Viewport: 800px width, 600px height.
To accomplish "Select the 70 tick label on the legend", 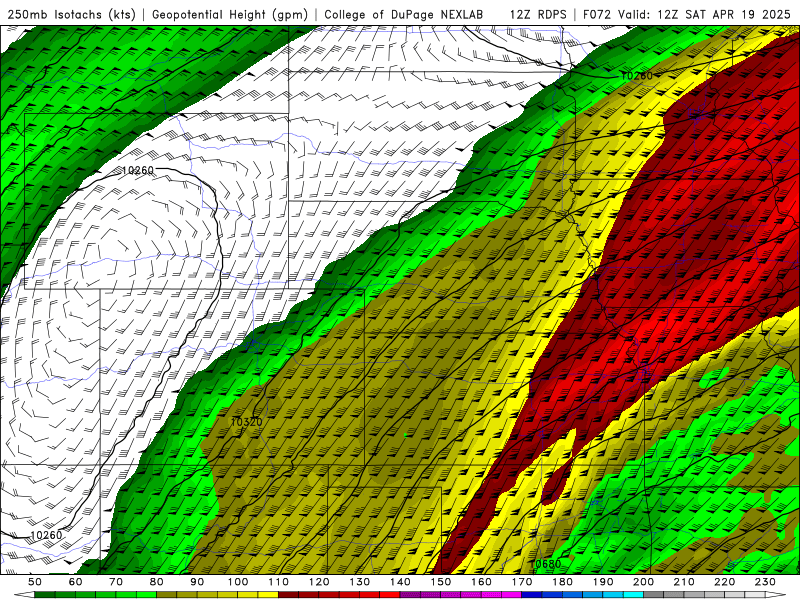I will (x=116, y=582).
